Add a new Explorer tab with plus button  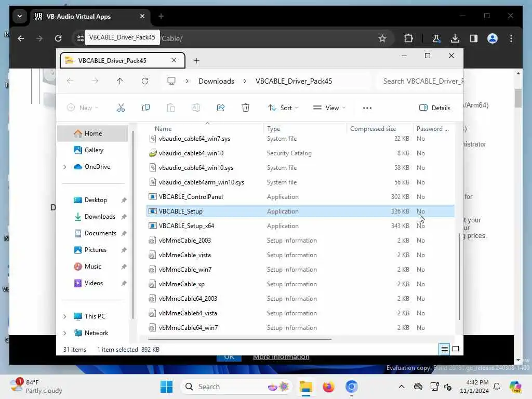(196, 61)
